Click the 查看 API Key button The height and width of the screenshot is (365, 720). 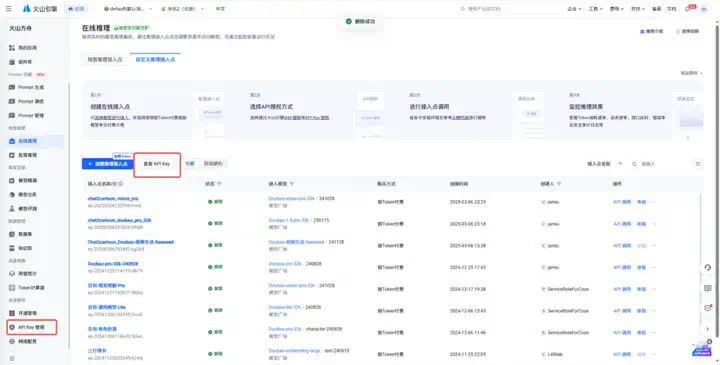tap(157, 164)
